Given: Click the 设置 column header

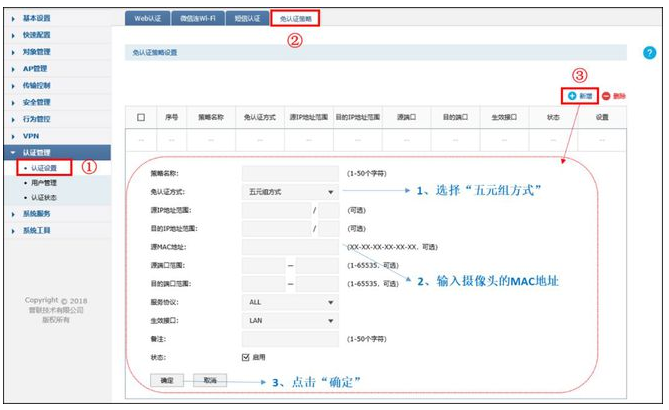Looking at the screenshot, I should [x=602, y=117].
